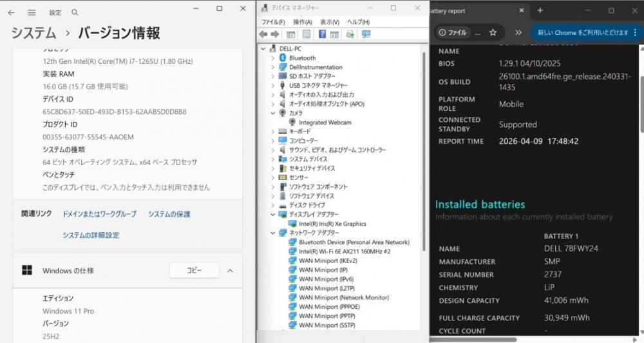The width and height of the screenshot is (644, 343).
Task: Collapse the カメラ node
Action: pyautogui.click(x=273, y=113)
